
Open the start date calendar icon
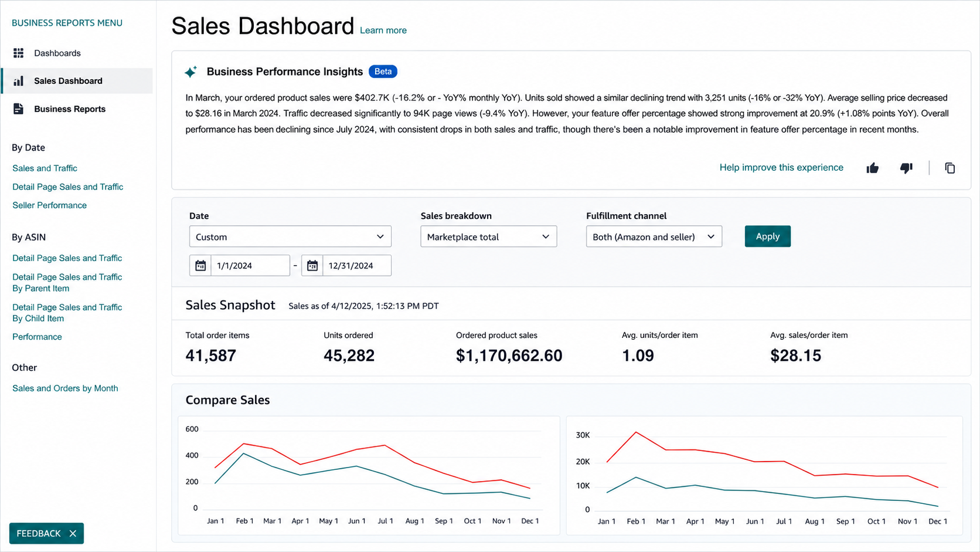tap(200, 266)
